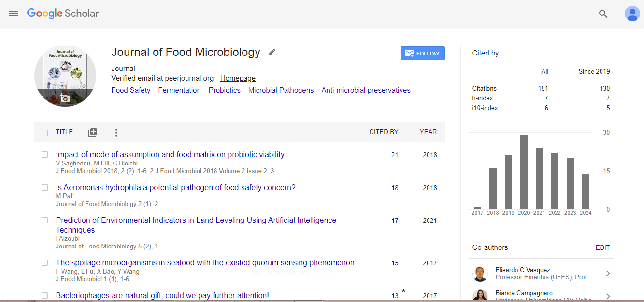
Task: Click the Food Safety interest tag
Action: (131, 90)
